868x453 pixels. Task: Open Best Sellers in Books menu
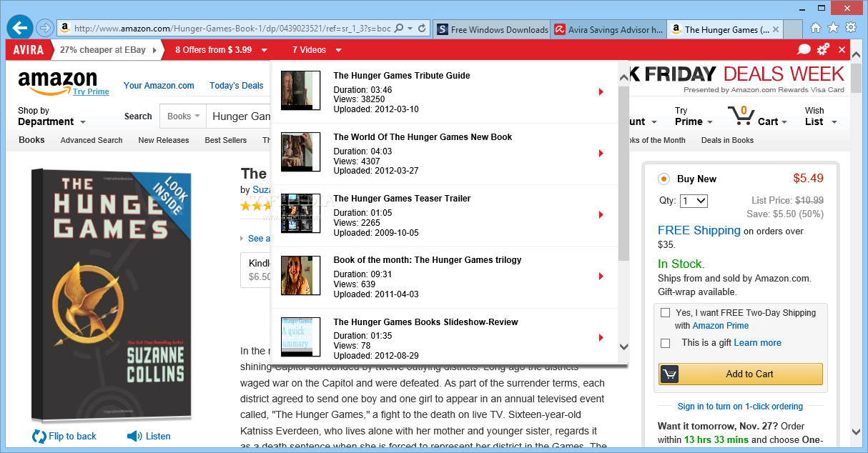226,140
